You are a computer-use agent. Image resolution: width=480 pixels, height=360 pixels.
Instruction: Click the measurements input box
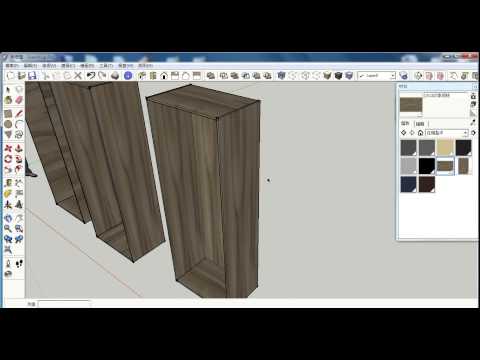click(x=64, y=304)
